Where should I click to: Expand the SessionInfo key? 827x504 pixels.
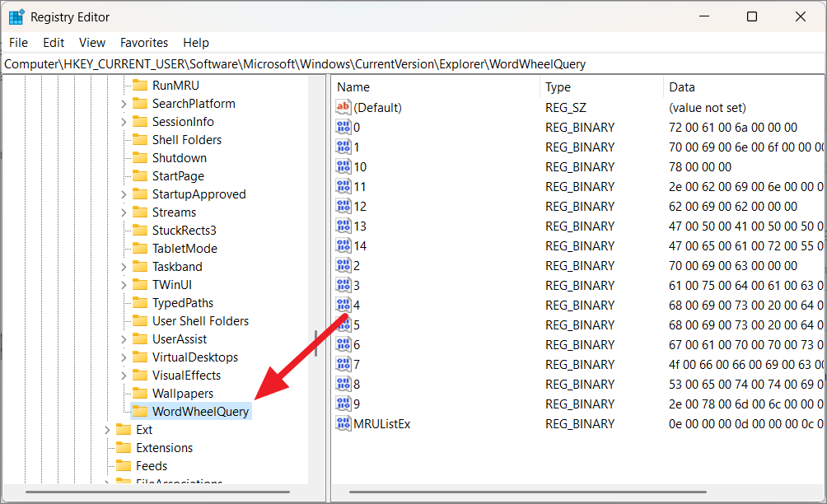pyautogui.click(x=124, y=122)
